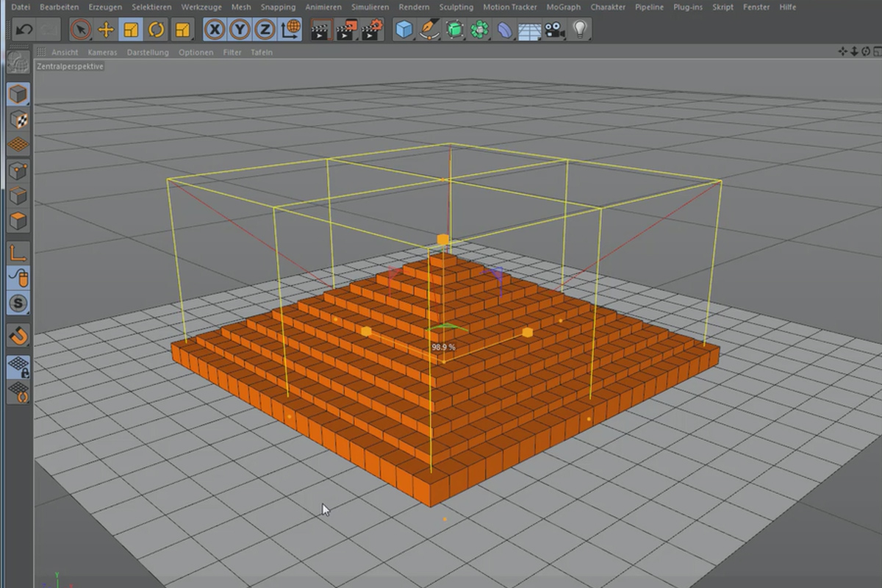Open the Render Settings icon
Screen dimensions: 882x588
[x=370, y=29]
